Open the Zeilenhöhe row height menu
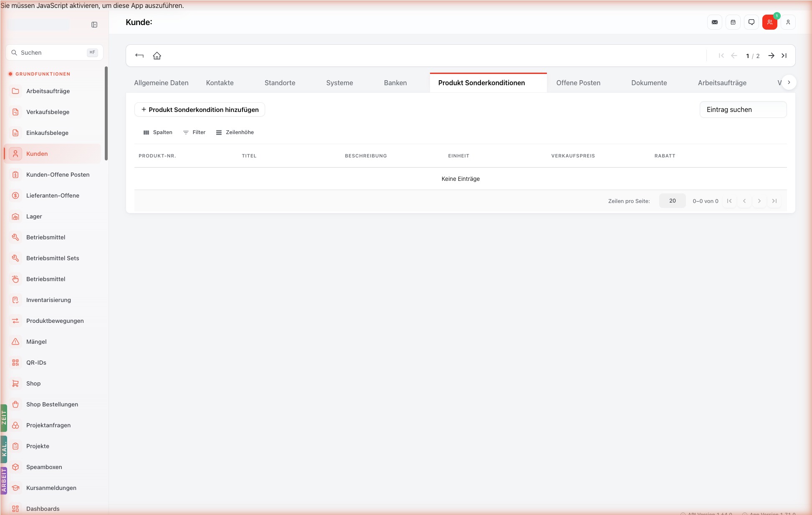Screen dimensions: 812x515 (235, 132)
